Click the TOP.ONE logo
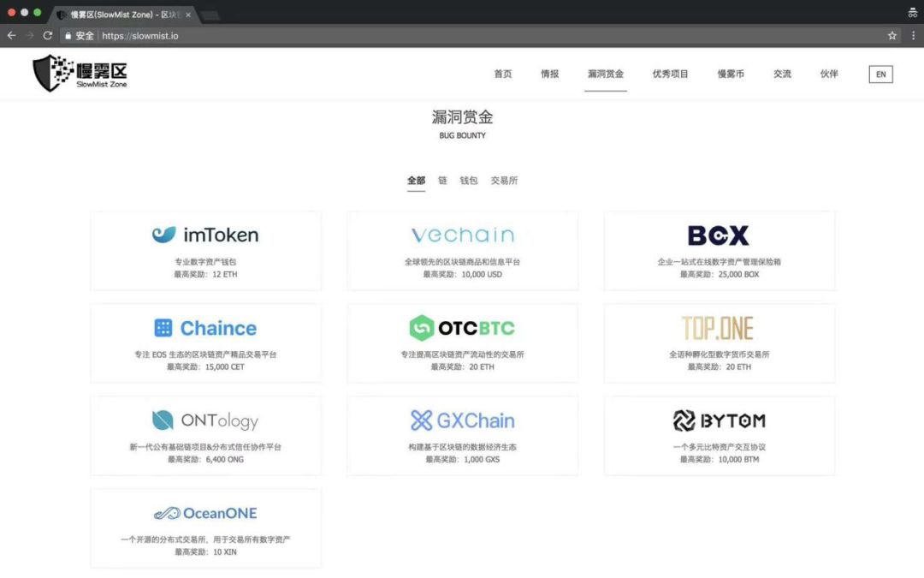 tap(718, 328)
